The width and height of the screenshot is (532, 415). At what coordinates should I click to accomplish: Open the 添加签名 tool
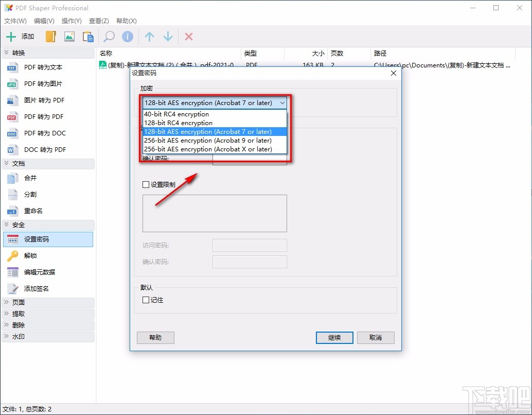(48, 289)
